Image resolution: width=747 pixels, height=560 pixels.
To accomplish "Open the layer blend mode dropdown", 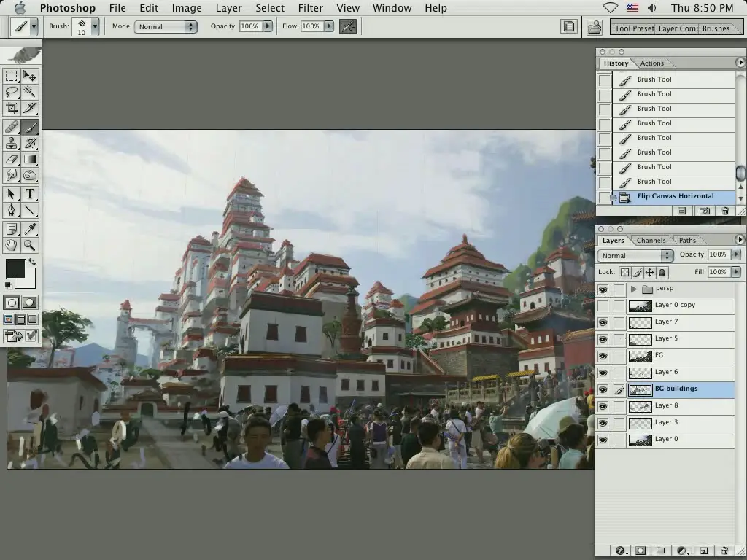I will (x=635, y=256).
